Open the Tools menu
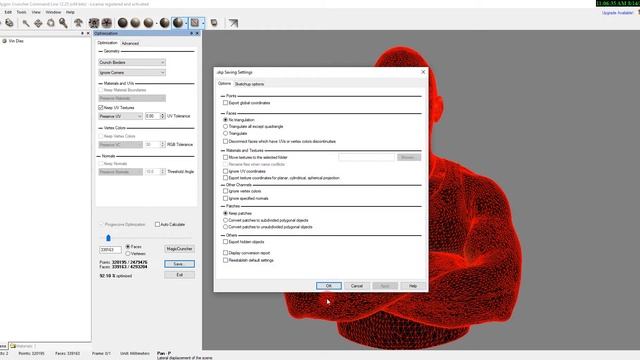Viewport: 640px width, 360px height. (x=21, y=12)
